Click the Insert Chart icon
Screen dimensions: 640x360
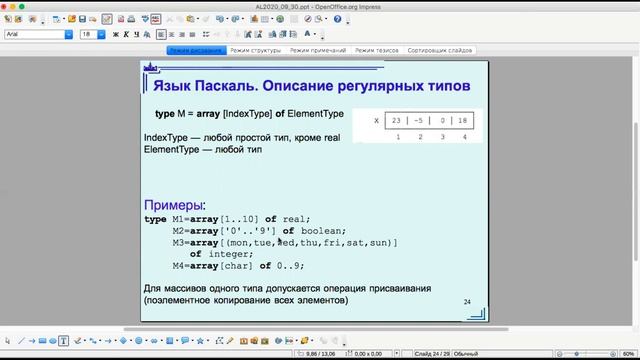(x=254, y=19)
